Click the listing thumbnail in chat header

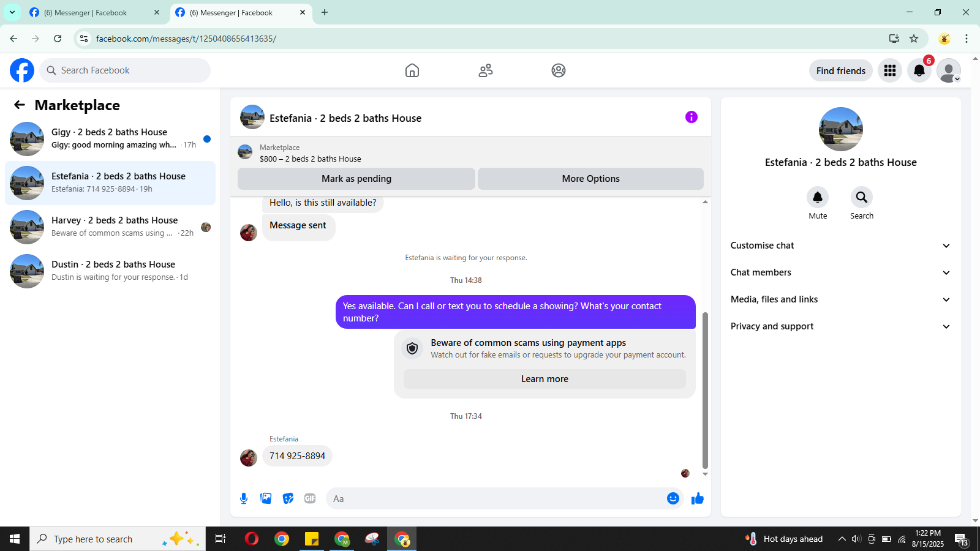(x=252, y=117)
